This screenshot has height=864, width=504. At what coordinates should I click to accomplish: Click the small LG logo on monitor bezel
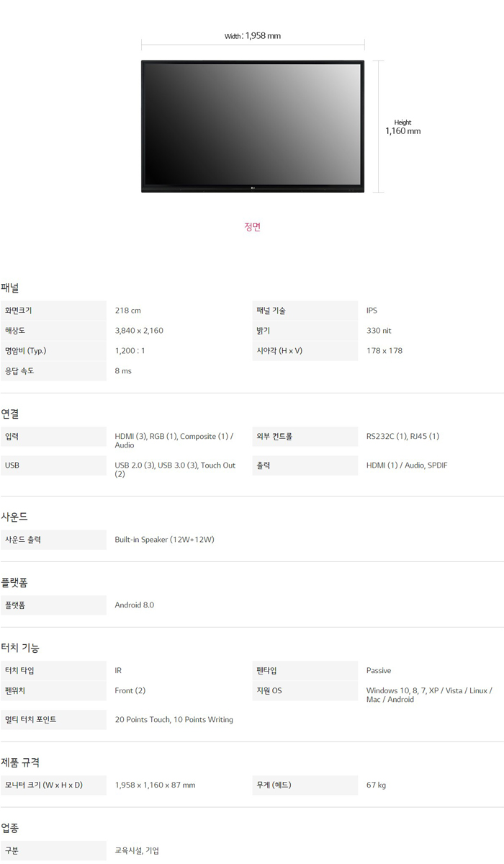tap(253, 189)
